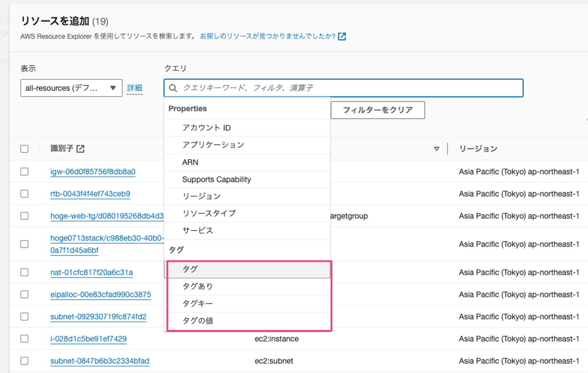This screenshot has width=588, height=373.
Task: Click the external link icon beside 識別子 header
Action: click(80, 149)
